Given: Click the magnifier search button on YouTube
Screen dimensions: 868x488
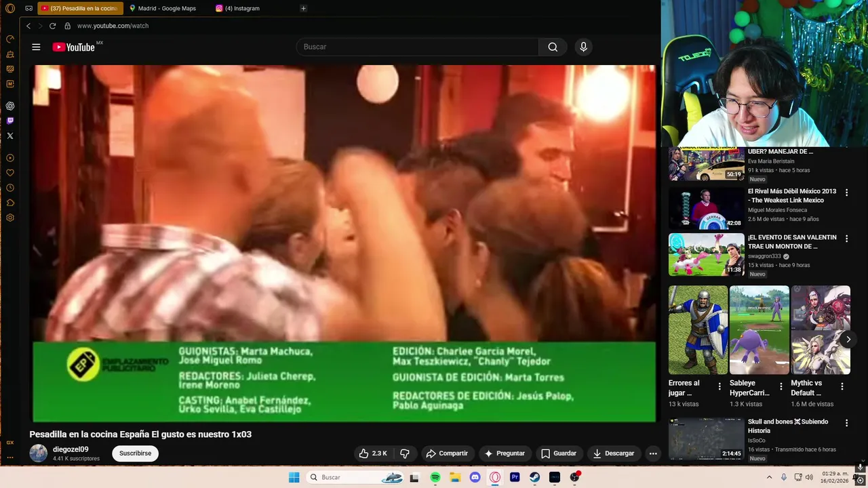Looking at the screenshot, I should tap(553, 47).
